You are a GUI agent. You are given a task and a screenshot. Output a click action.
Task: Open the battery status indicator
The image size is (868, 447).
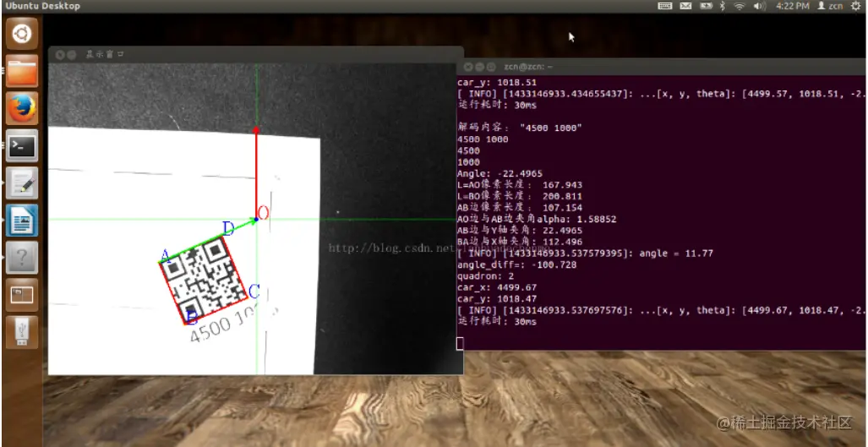click(x=706, y=6)
